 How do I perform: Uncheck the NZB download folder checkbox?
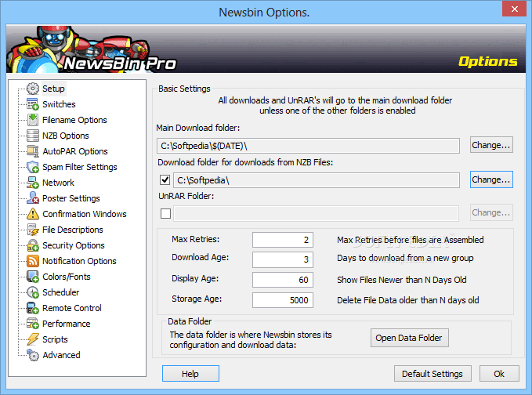coord(165,179)
